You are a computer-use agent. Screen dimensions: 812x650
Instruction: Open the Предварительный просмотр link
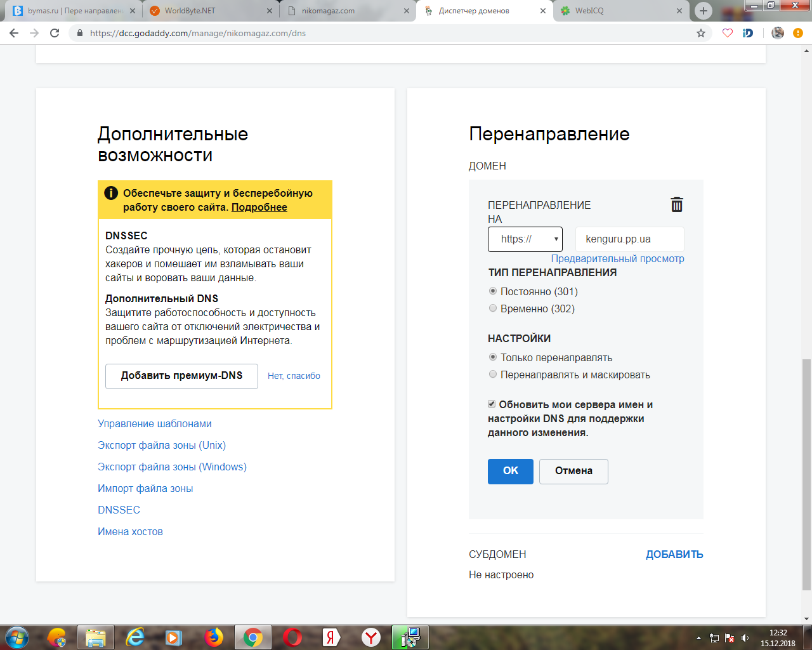pos(617,258)
